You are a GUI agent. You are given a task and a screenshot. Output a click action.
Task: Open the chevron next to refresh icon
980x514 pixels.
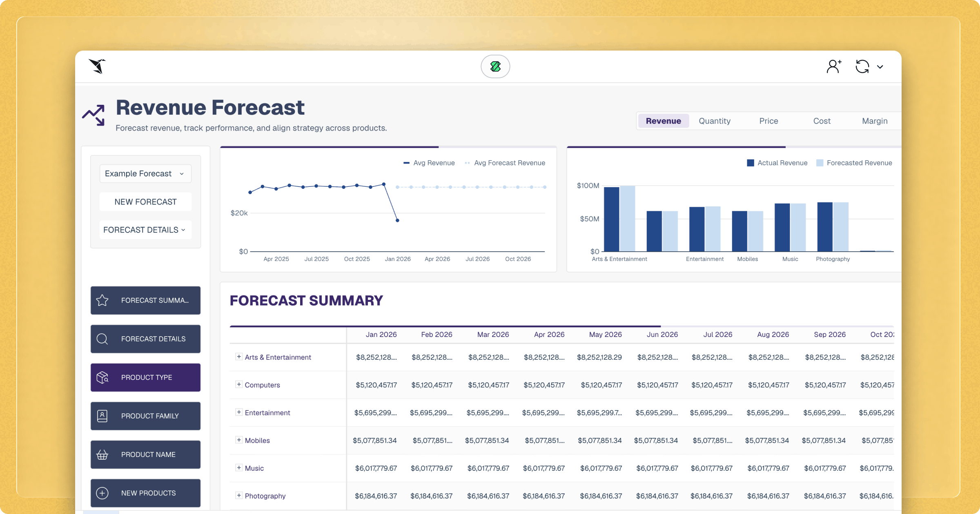coord(880,66)
